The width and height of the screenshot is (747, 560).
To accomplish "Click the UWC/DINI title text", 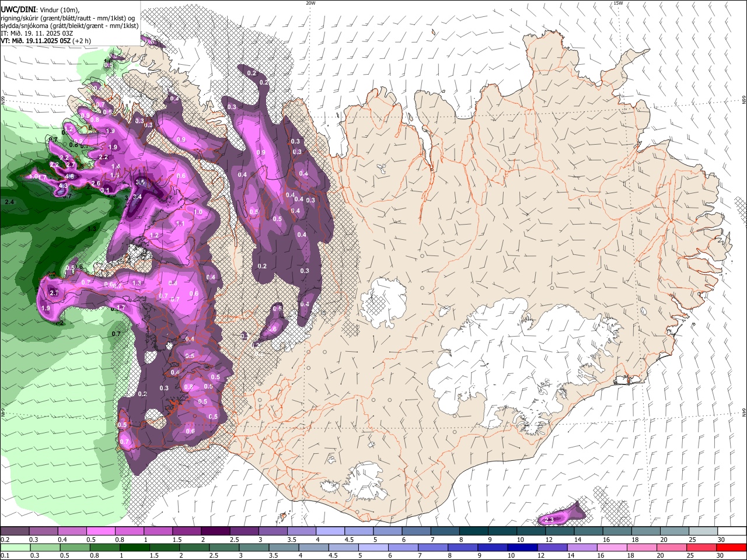I will tap(18, 9).
